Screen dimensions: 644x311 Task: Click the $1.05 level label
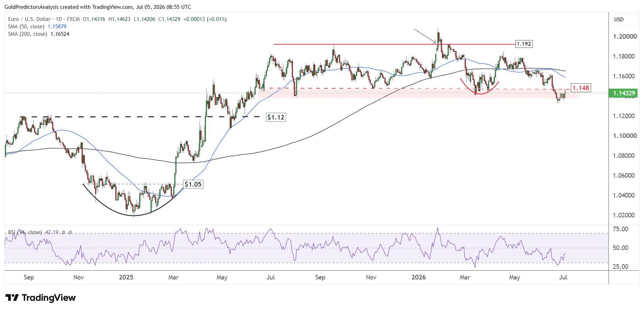coord(193,184)
